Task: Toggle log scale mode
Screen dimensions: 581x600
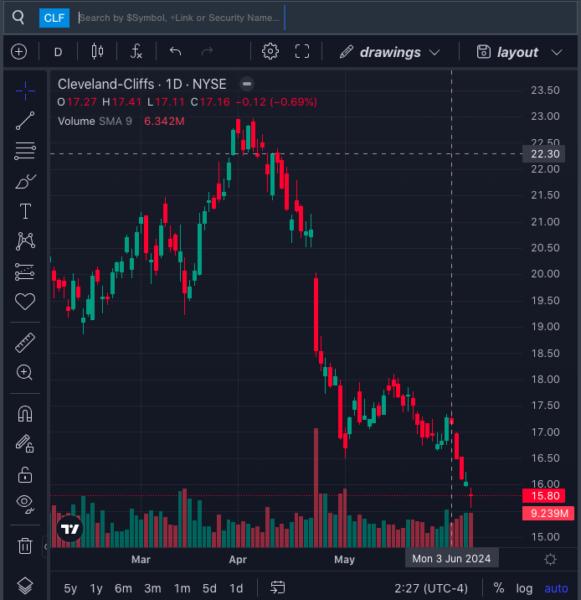Action: coord(524,588)
